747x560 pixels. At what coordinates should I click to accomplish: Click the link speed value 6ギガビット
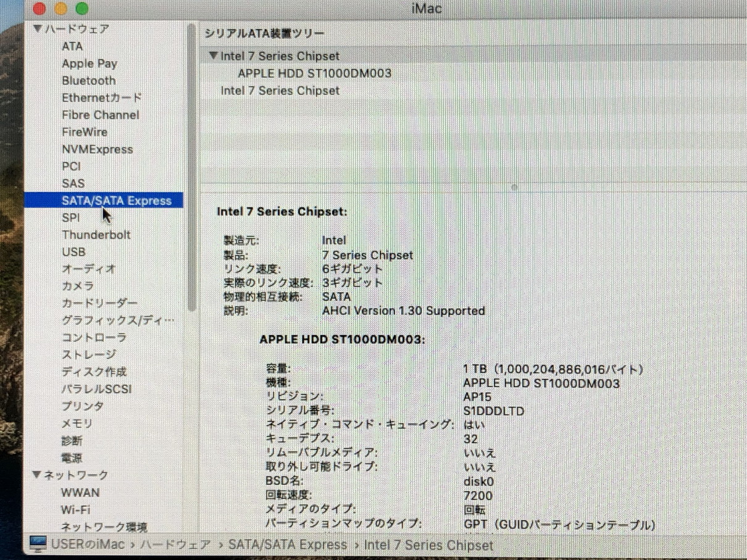(353, 269)
